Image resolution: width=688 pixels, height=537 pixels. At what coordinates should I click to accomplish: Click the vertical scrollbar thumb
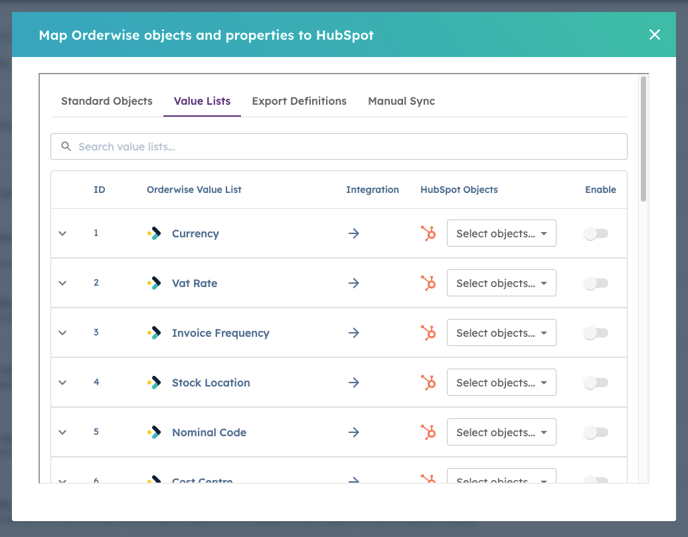pyautogui.click(x=643, y=139)
